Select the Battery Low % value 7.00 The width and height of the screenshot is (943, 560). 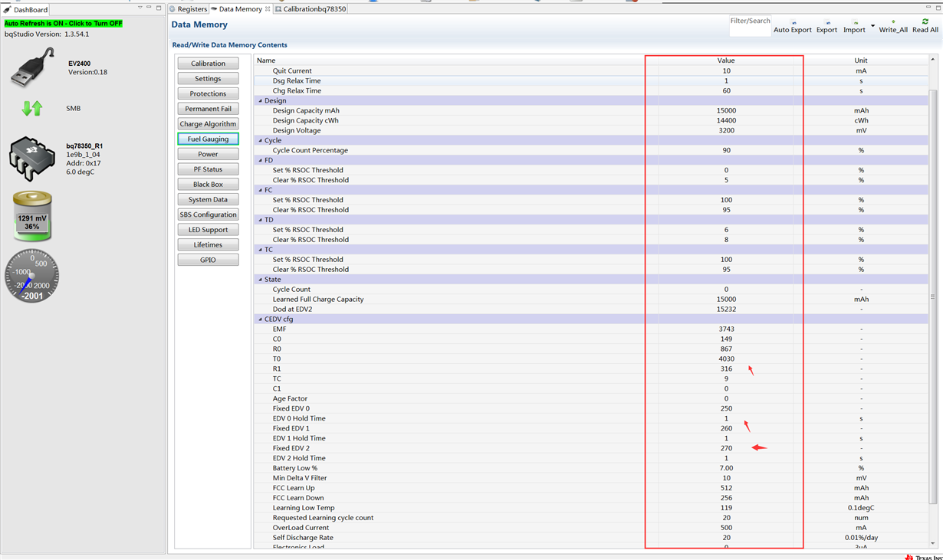point(726,469)
